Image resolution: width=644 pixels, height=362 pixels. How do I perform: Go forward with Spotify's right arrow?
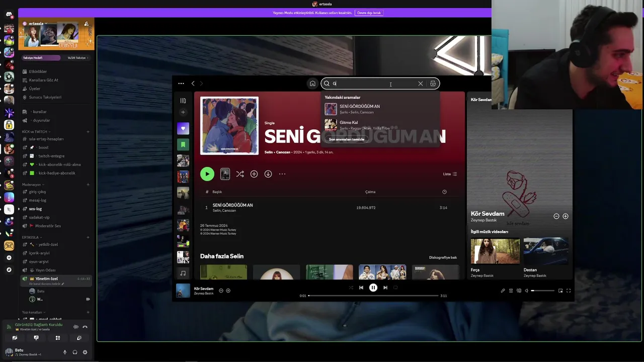[x=201, y=83]
